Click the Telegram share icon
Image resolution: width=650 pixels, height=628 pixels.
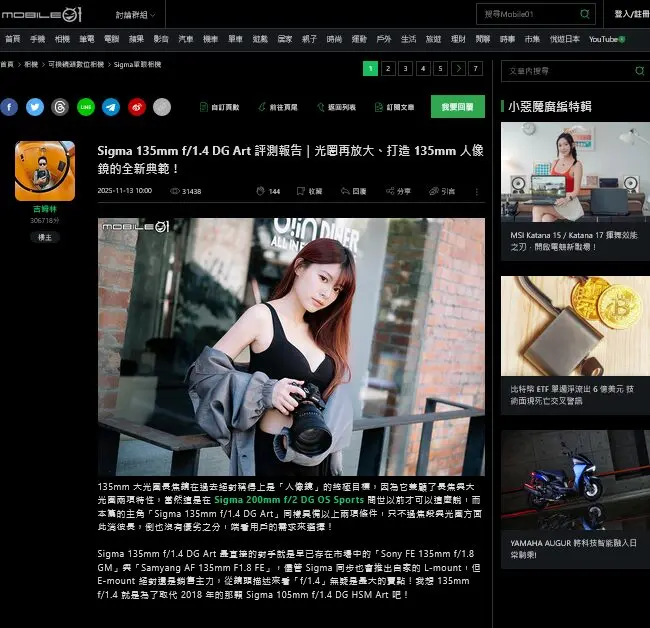coord(111,107)
